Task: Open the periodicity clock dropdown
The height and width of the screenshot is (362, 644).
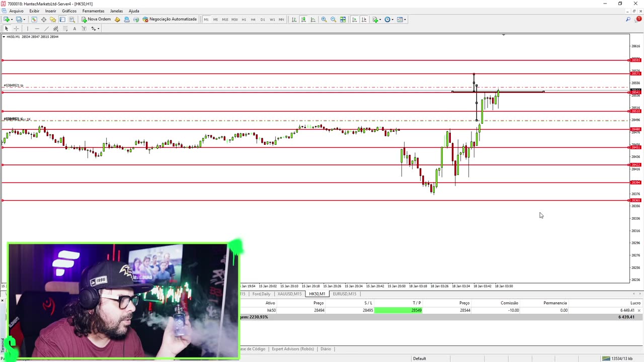Action: pyautogui.click(x=389, y=20)
